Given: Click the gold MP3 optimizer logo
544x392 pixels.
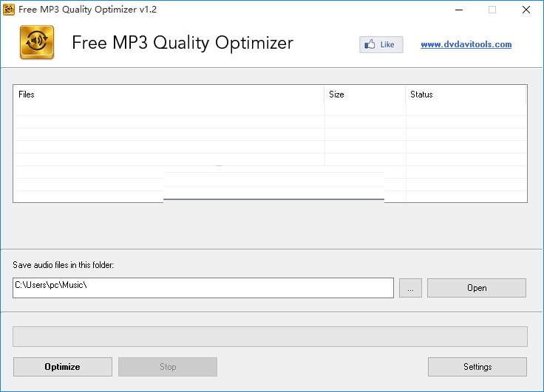Looking at the screenshot, I should [x=36, y=43].
